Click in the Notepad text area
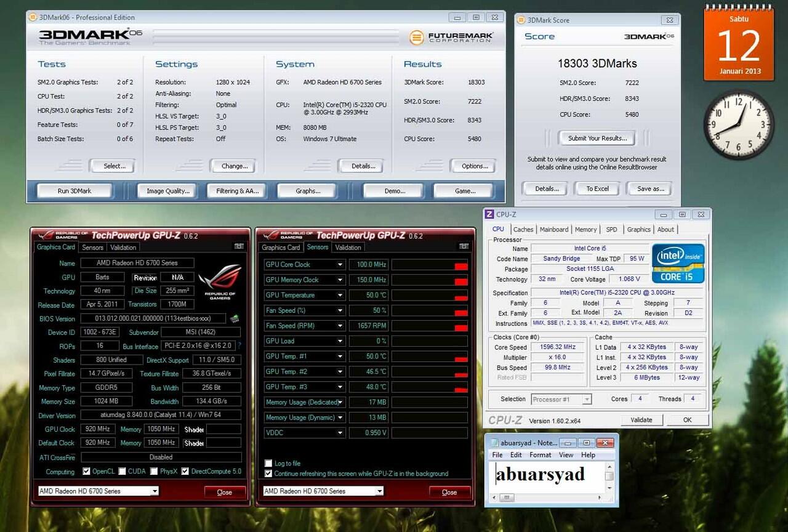This screenshot has height=532, width=788. pyautogui.click(x=547, y=477)
